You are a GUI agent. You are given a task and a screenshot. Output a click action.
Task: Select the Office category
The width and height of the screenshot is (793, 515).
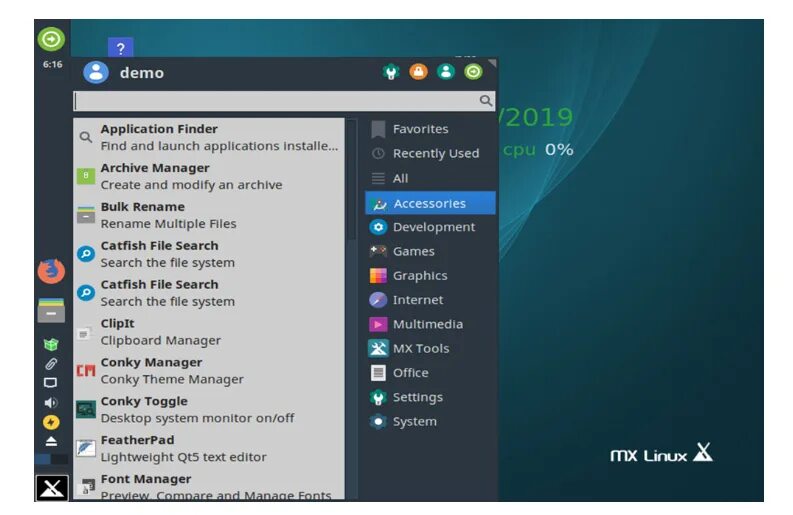(430, 373)
